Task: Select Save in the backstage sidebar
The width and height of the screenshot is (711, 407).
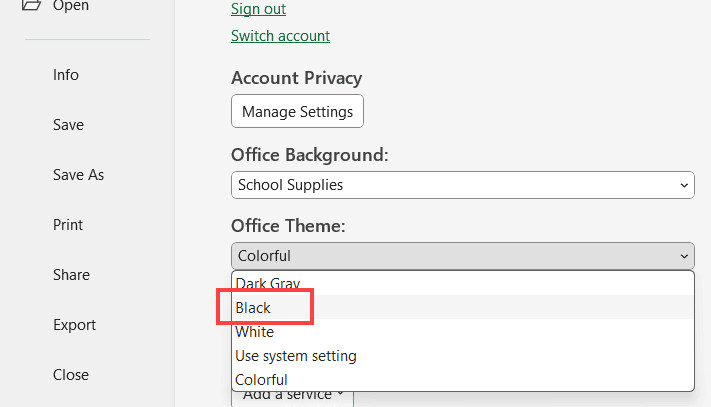Action: [68, 125]
